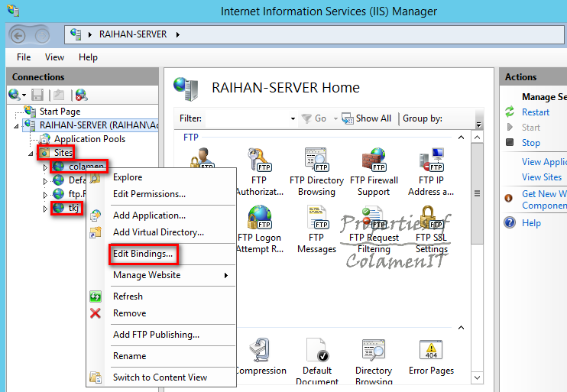
Task: Click the black Stop server icon
Action: [510, 142]
